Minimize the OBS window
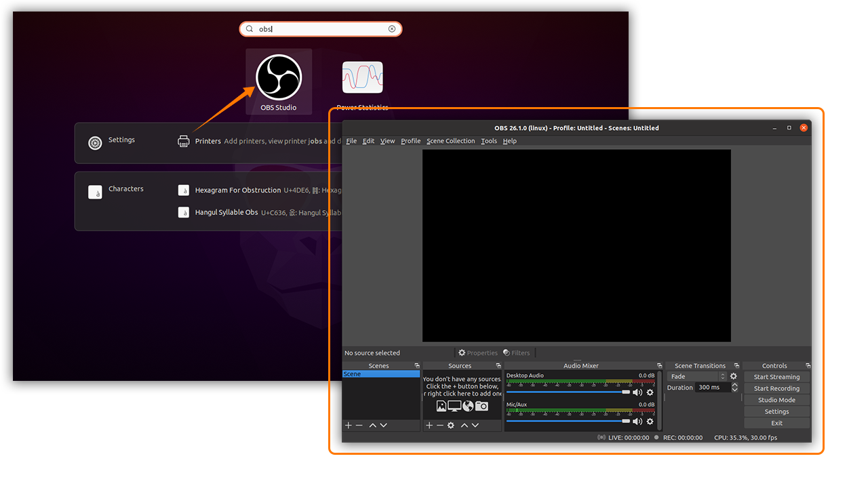868x488 pixels. pyautogui.click(x=774, y=127)
